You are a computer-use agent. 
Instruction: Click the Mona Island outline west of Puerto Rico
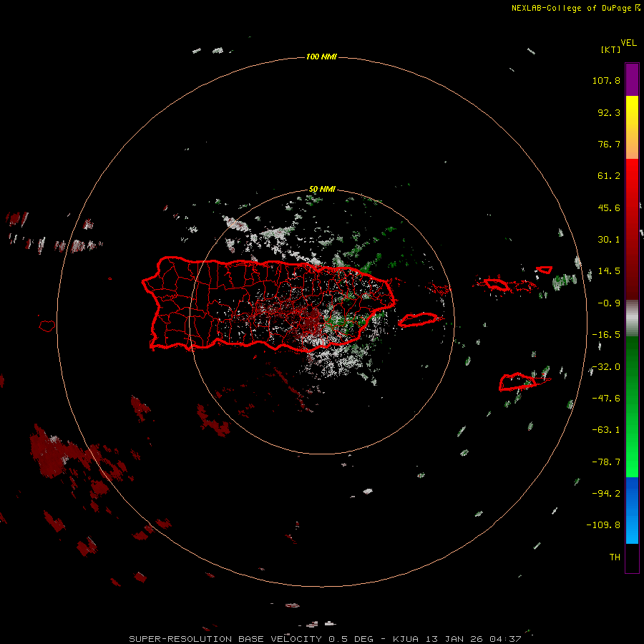pyautogui.click(x=47, y=326)
